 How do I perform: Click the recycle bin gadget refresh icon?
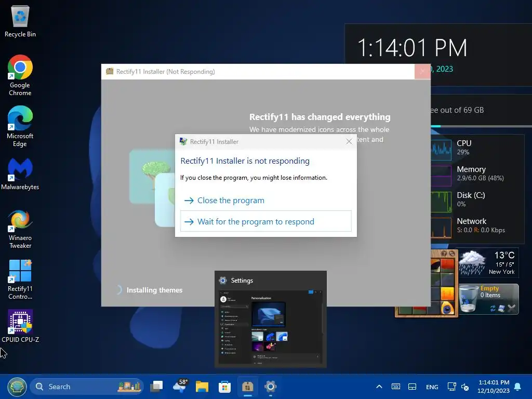[493, 308]
